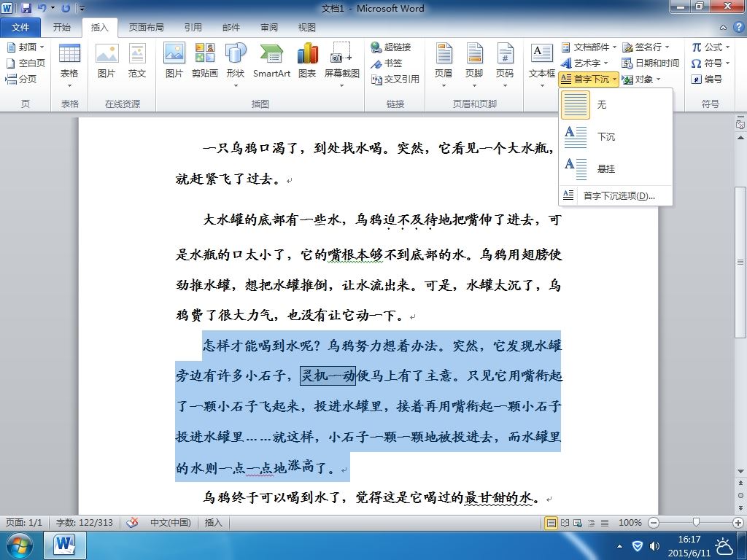Open the undo history dropdown arrow
The image size is (747, 560).
pos(53,8)
